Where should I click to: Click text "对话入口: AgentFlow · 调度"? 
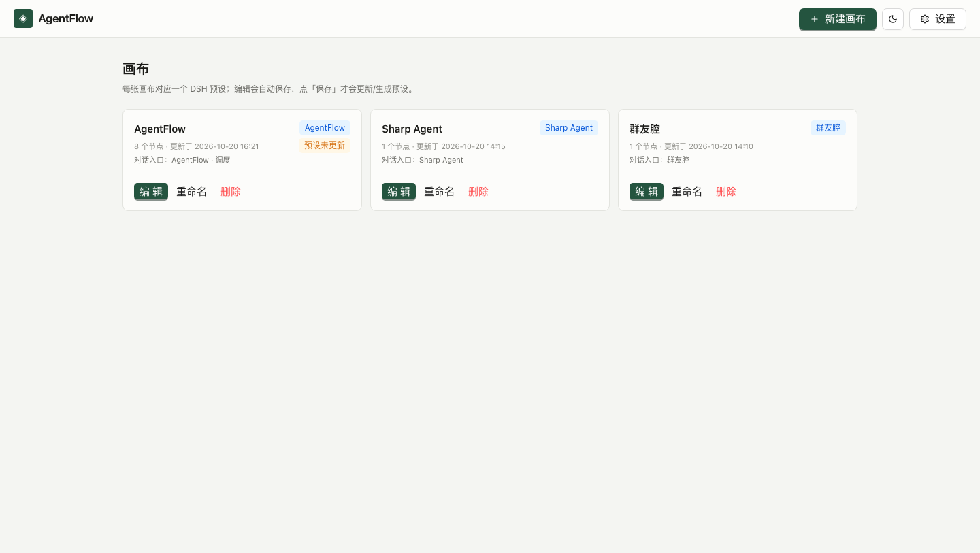[x=182, y=160]
